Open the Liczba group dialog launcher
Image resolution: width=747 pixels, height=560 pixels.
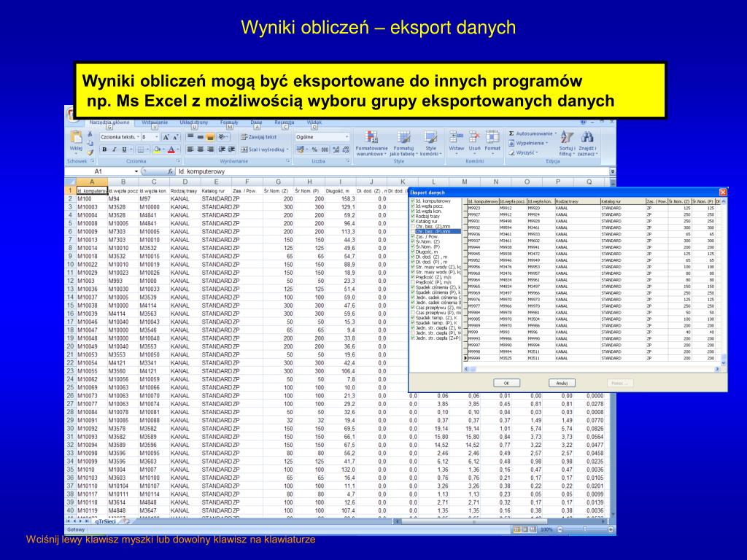point(348,161)
